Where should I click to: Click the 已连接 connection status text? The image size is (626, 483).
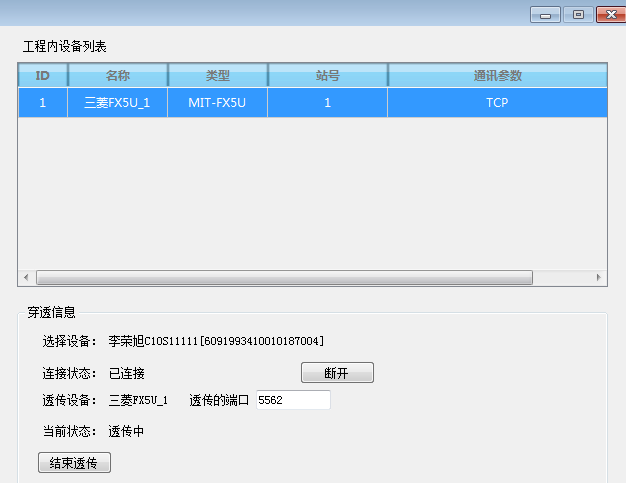click(x=127, y=374)
